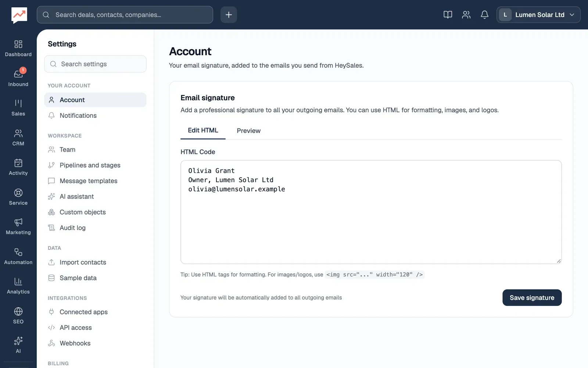Click the global search deals, contacts field

(x=125, y=15)
